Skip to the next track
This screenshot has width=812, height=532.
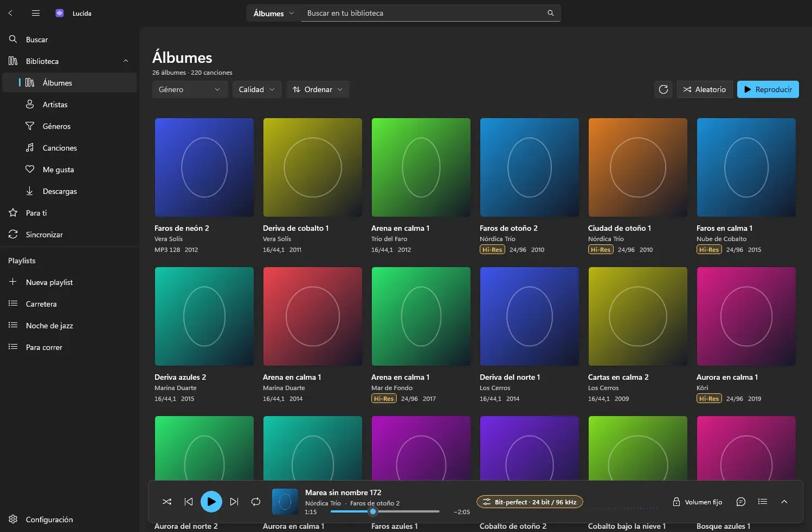[234, 502]
